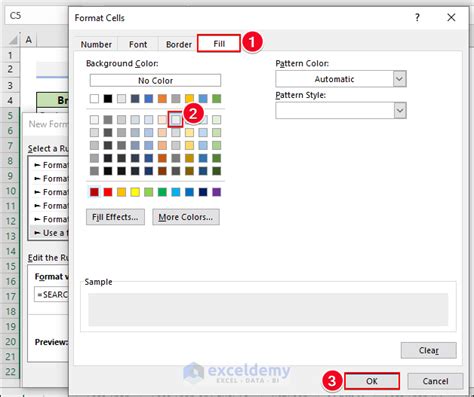Open help for Format Cells dialog
The height and width of the screenshot is (397, 474).
[x=417, y=17]
